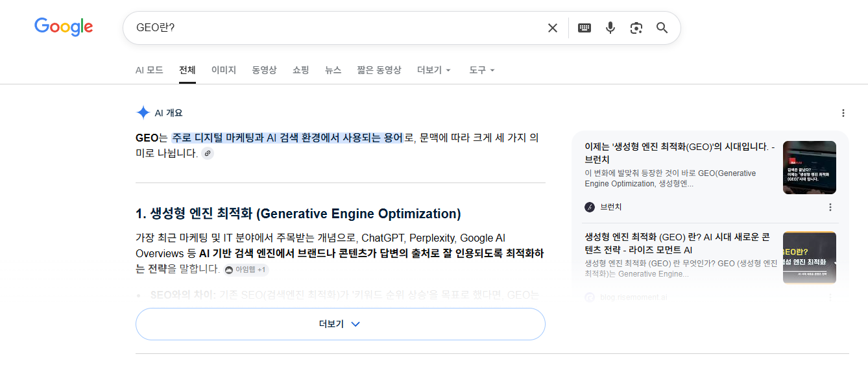Click the heading 1. 생성형 엔진 최적화
This screenshot has height=365, width=868.
point(298,214)
